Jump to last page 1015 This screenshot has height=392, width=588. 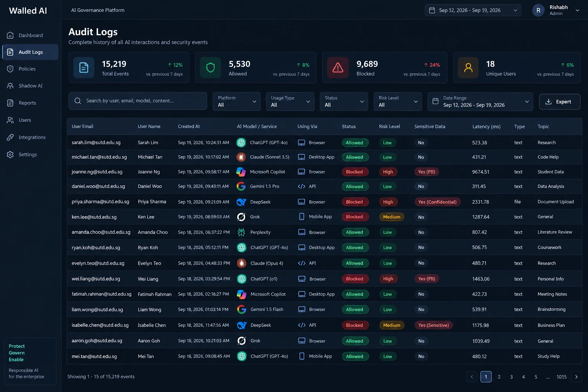562,377
